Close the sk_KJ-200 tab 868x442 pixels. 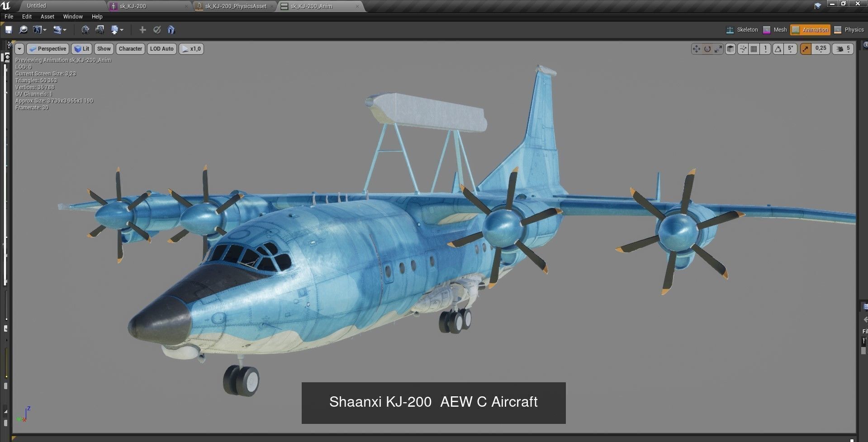tap(186, 6)
